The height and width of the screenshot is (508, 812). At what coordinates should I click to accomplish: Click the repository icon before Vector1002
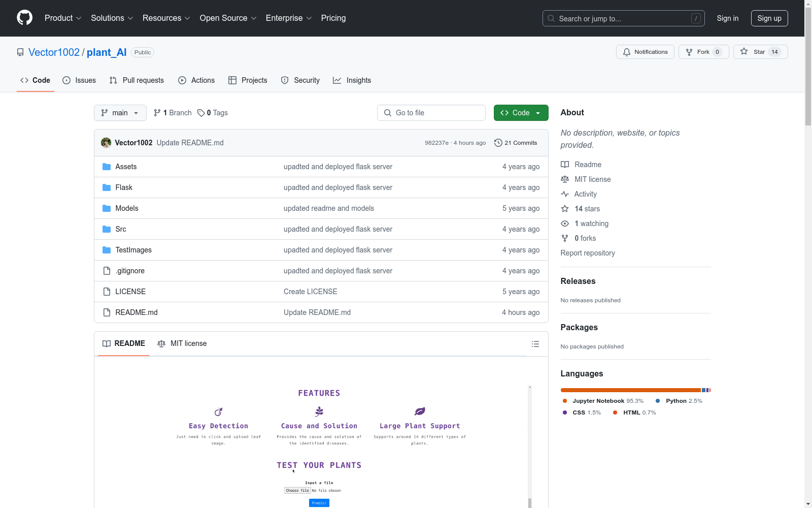coord(20,52)
